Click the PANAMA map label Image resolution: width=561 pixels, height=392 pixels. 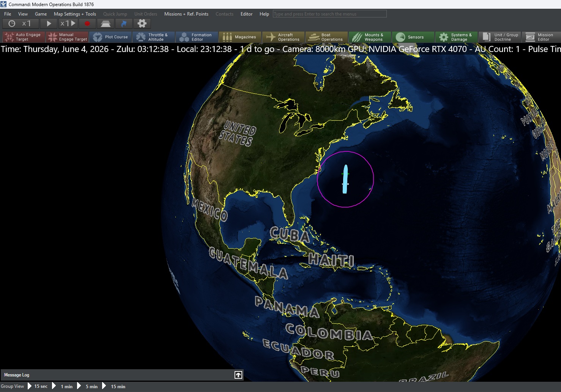click(x=287, y=307)
